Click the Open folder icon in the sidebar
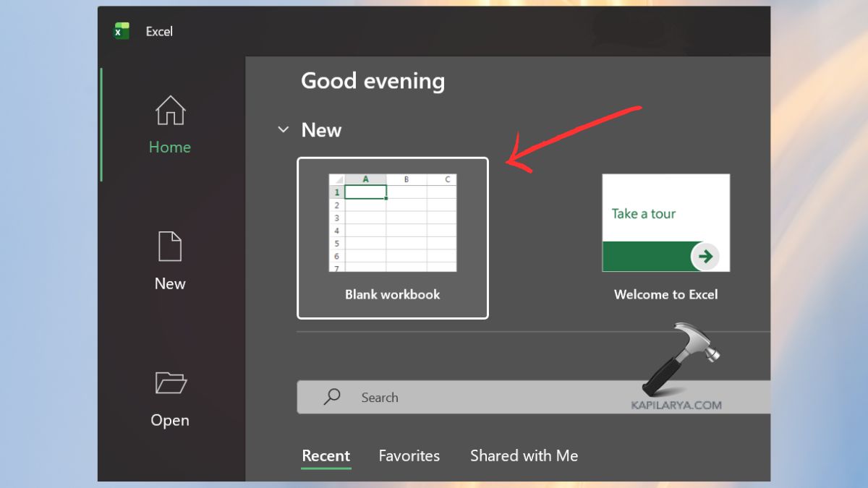This screenshot has height=488, width=868. (169, 383)
